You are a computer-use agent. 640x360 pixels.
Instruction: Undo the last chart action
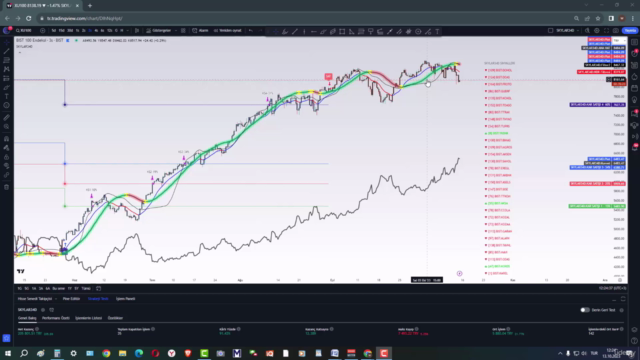click(251, 31)
